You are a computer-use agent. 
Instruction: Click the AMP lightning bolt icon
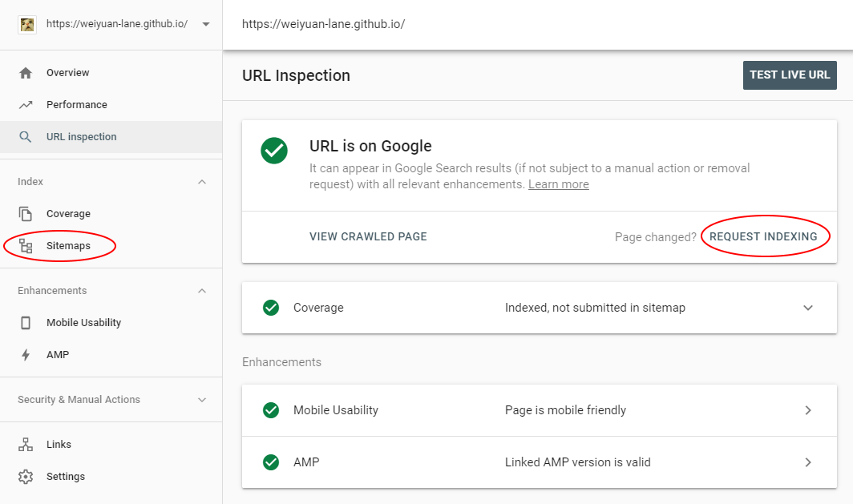(26, 355)
